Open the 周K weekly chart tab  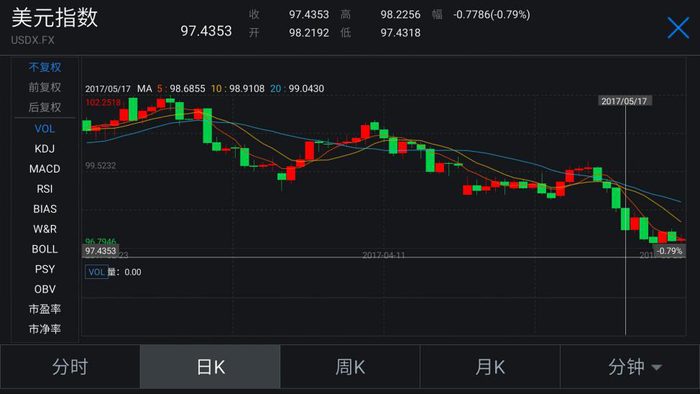pos(350,367)
